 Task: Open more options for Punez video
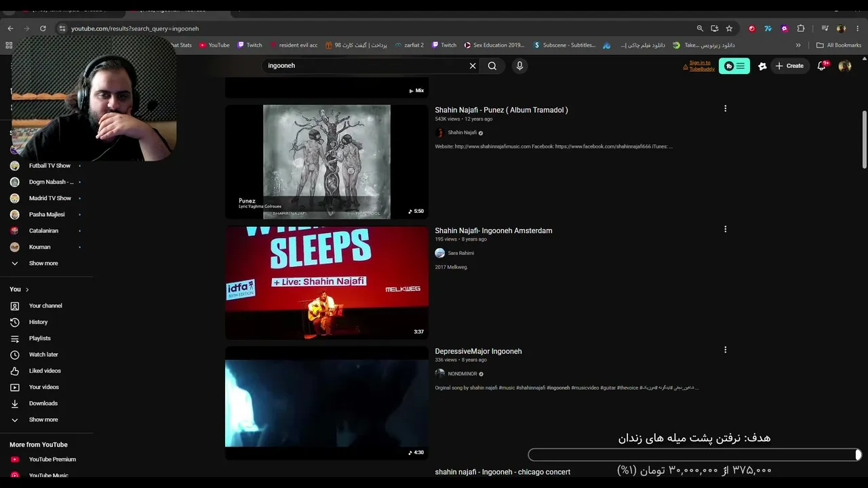click(x=725, y=108)
